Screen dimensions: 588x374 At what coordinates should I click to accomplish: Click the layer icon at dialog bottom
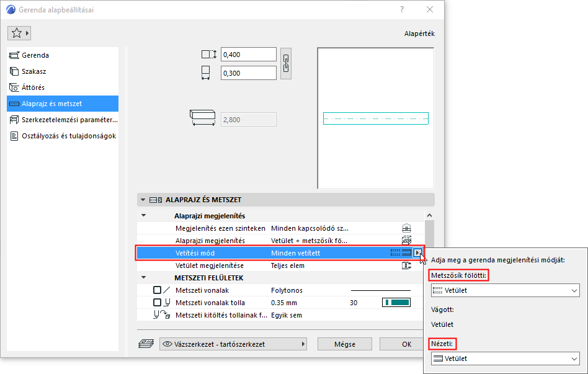[146, 344]
